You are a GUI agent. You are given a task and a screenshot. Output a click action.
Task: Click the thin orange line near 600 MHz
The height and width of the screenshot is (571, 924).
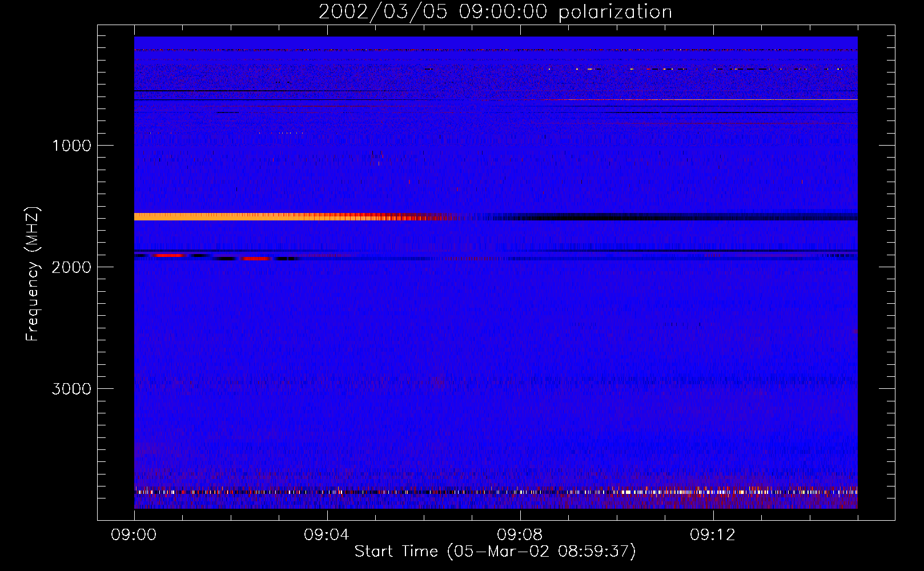[700, 100]
